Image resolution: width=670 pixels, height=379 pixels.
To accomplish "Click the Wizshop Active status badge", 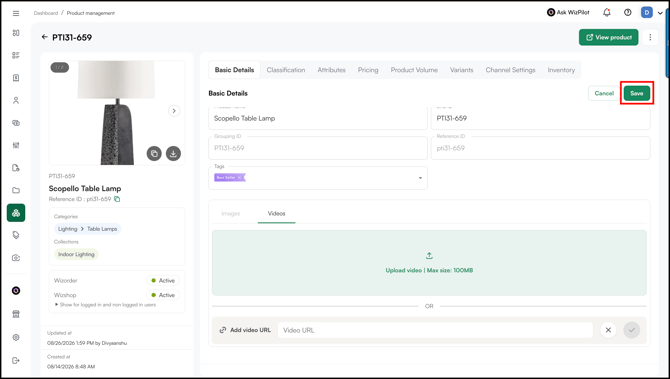I will [x=163, y=295].
